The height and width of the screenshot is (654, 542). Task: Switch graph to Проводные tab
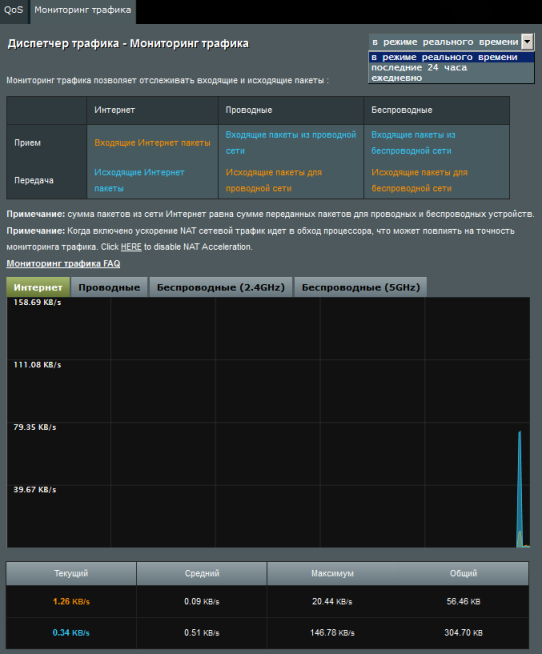[x=109, y=287]
